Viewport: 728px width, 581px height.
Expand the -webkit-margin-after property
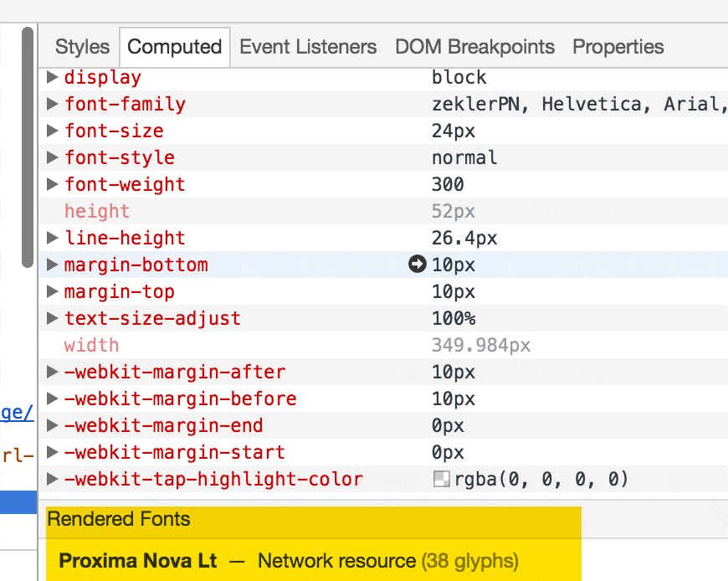(53, 373)
